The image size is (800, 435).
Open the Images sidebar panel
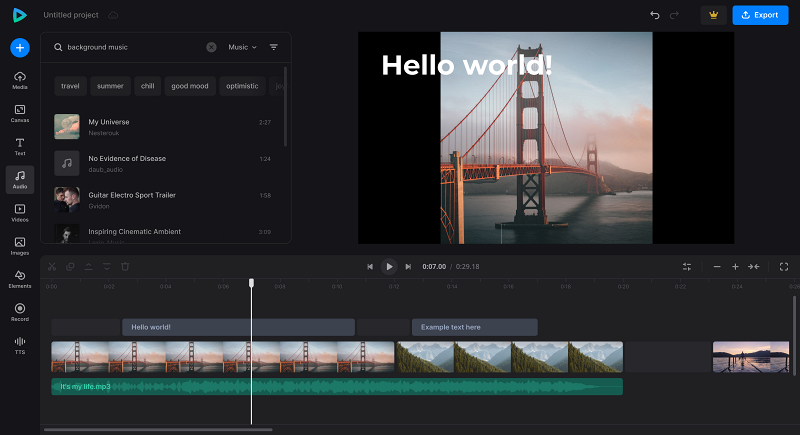point(20,246)
